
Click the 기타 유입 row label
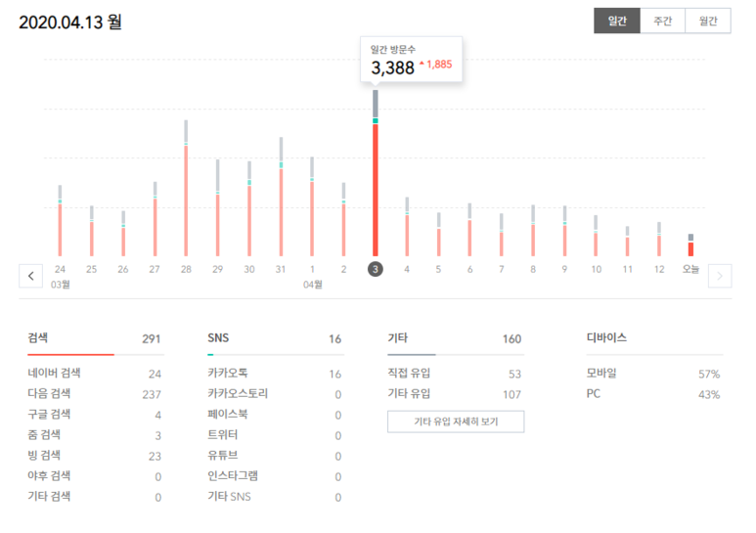click(x=409, y=394)
